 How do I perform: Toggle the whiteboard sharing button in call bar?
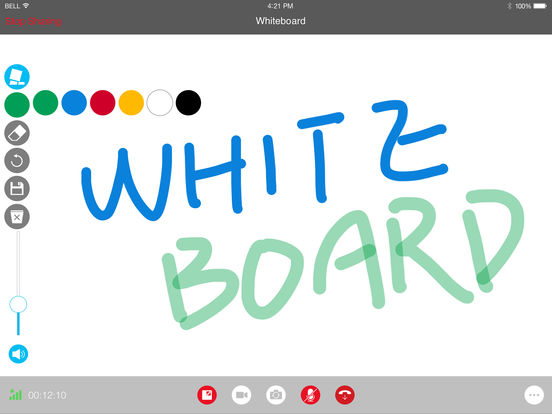click(x=207, y=395)
